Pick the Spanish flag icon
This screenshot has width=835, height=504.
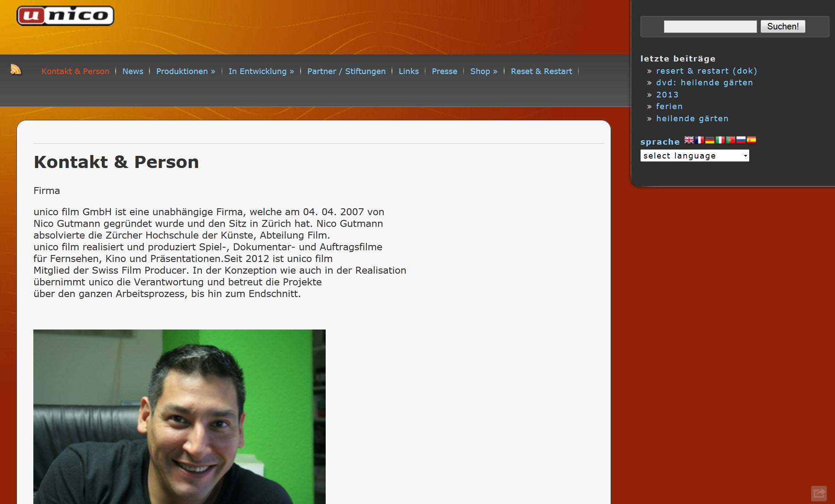coord(751,140)
